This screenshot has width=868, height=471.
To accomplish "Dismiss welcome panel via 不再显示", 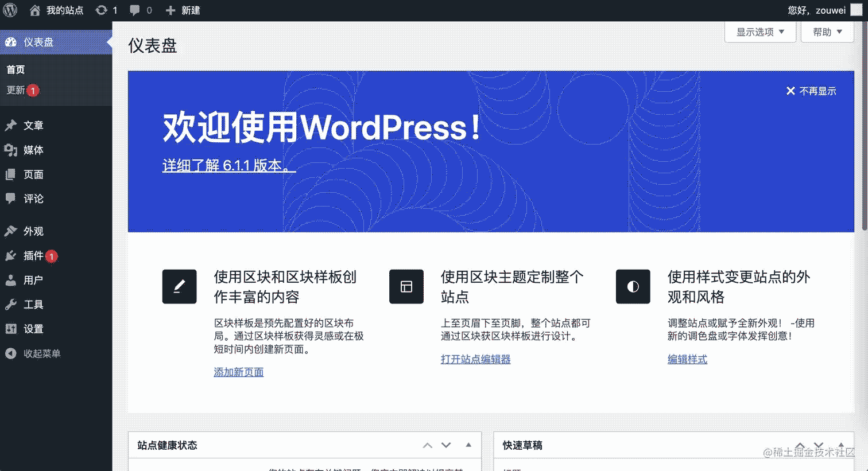I will (x=811, y=91).
